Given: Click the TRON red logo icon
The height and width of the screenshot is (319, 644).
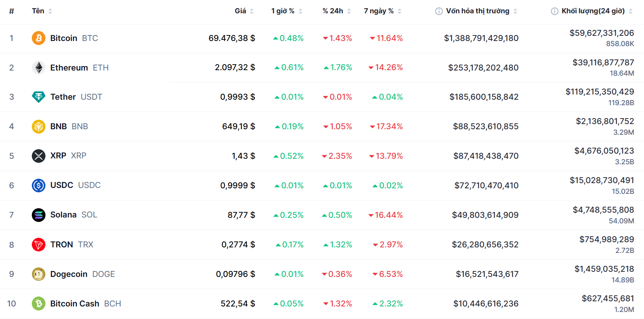Looking at the screenshot, I should coord(38,244).
